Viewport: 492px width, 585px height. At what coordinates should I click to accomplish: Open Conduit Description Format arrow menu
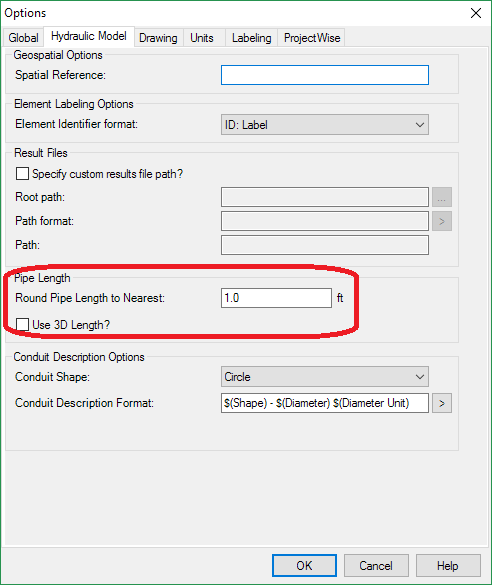[x=442, y=403]
